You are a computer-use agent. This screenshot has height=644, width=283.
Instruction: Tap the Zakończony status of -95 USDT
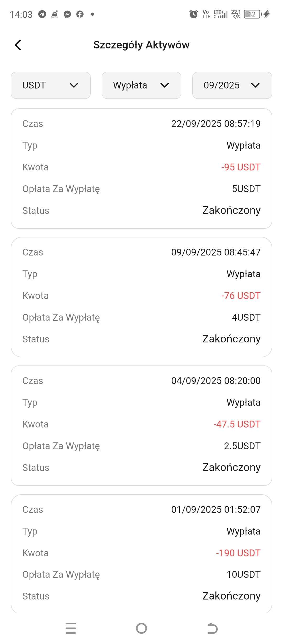pos(231,210)
